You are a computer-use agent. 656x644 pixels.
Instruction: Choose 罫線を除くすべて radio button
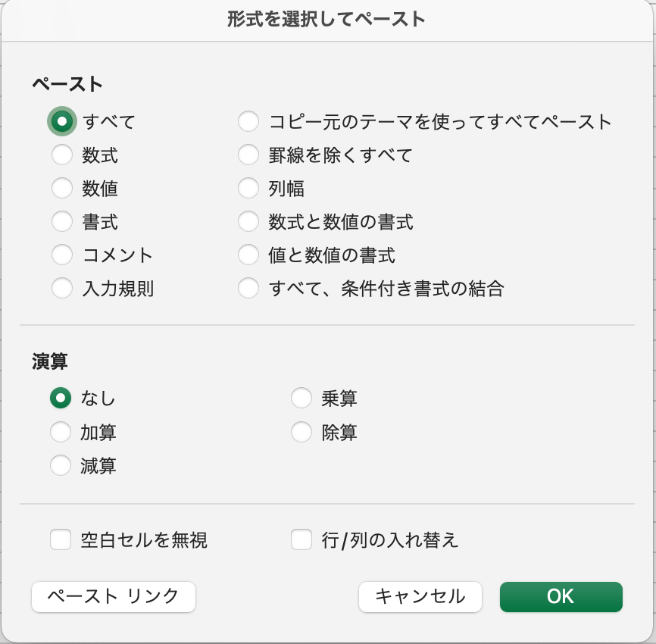click(248, 155)
